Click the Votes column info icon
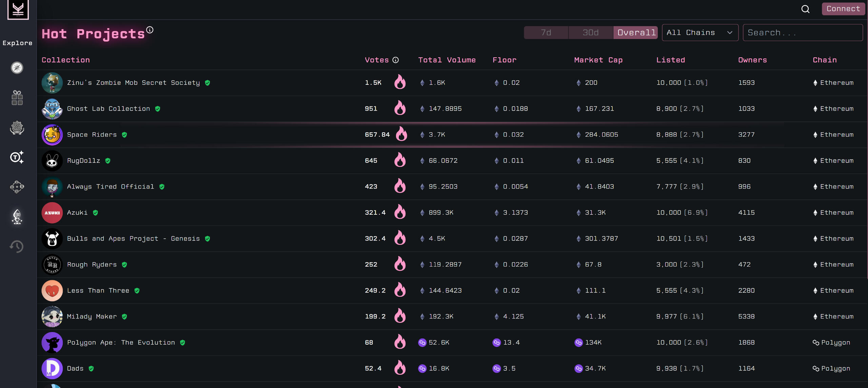868x388 pixels. tap(395, 60)
